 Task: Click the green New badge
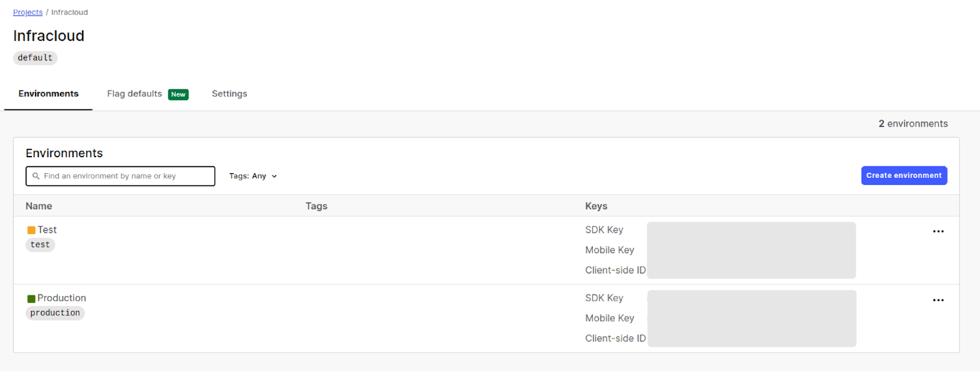(x=178, y=94)
